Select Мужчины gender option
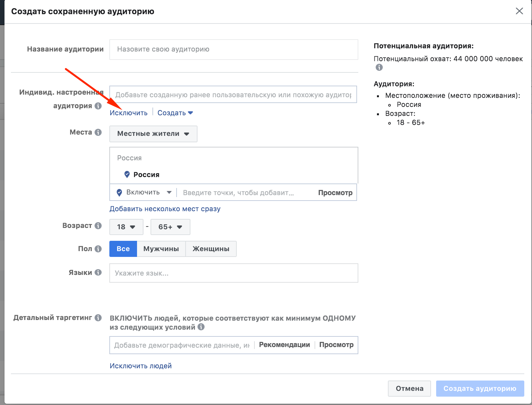Screen dimensions: 532x405 (x=161, y=249)
